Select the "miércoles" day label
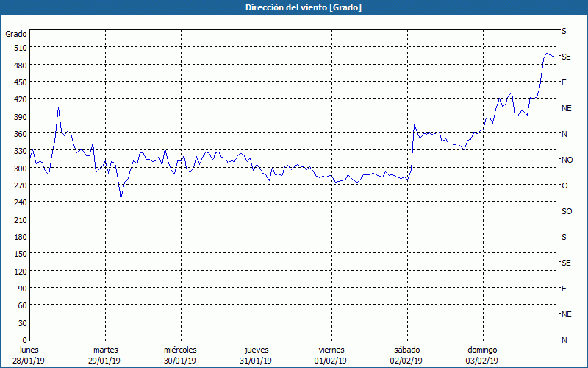The height and width of the screenshot is (368, 588). (x=180, y=350)
